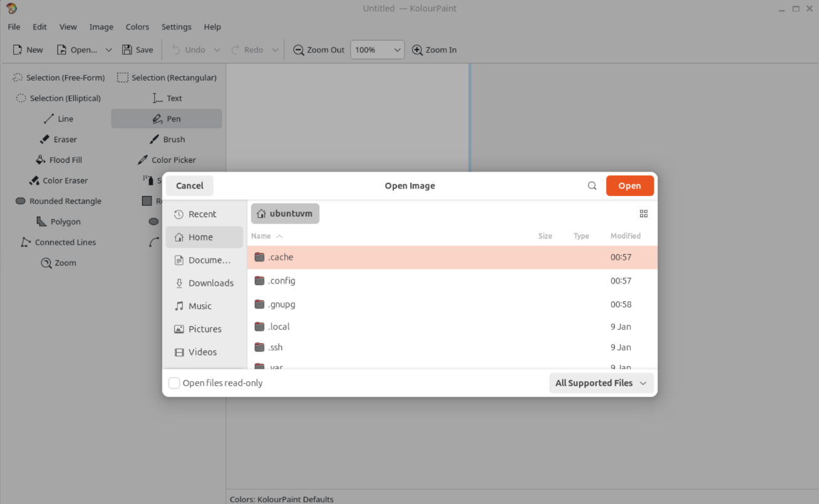
Task: Click the Redo toolbar button
Action: [x=247, y=50]
